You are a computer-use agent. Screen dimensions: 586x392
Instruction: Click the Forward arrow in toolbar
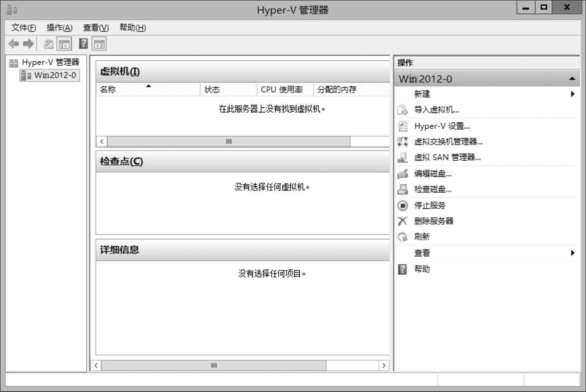click(28, 44)
